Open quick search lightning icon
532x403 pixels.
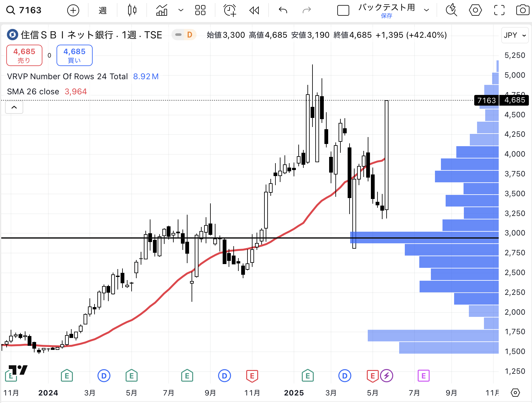(451, 10)
